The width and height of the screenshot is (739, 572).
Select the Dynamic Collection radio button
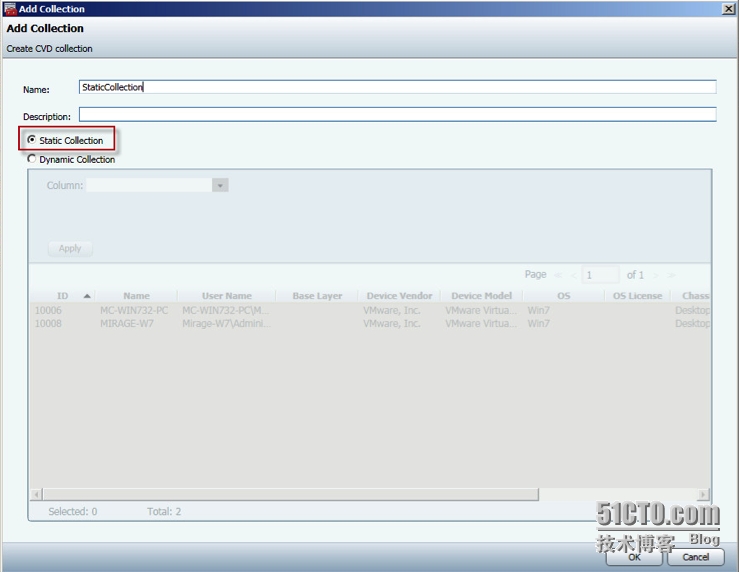coord(32,159)
